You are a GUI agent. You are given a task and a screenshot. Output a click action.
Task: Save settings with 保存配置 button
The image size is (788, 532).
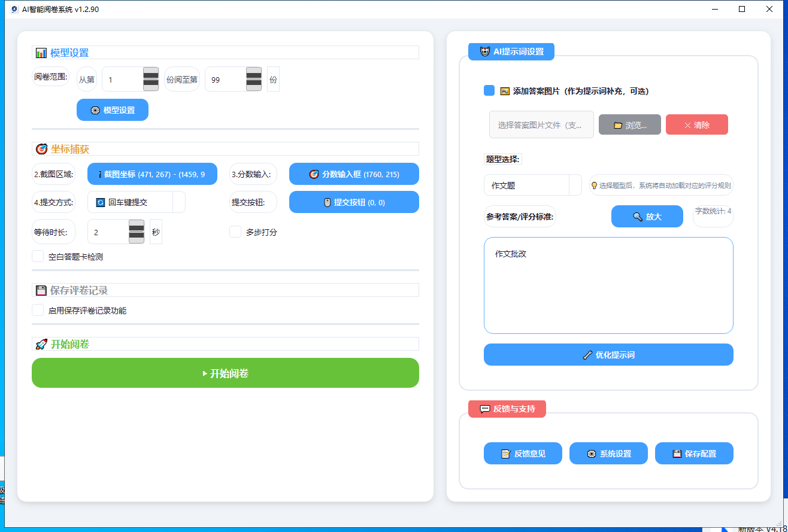coord(694,454)
